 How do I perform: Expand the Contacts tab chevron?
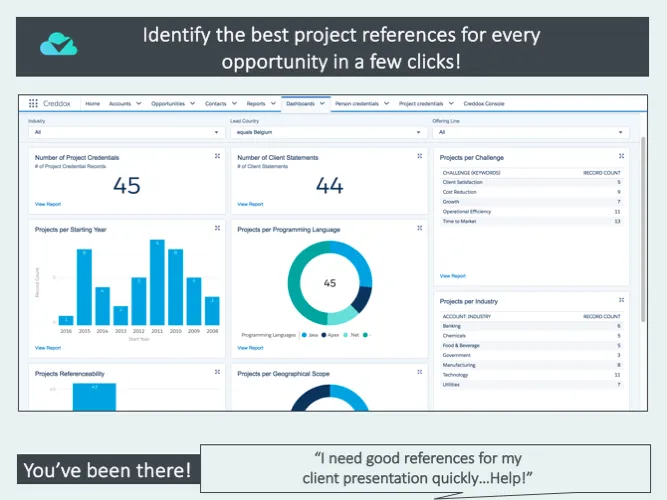(x=234, y=103)
